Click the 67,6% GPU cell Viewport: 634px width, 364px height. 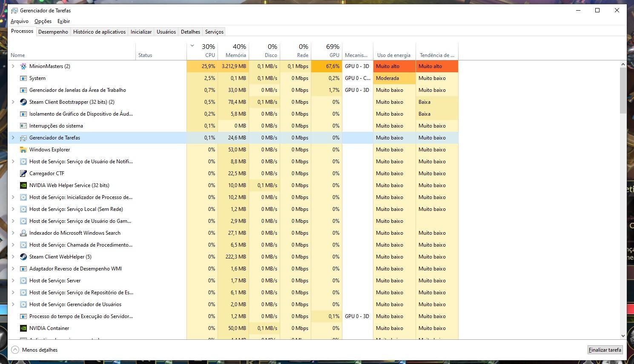coord(327,66)
